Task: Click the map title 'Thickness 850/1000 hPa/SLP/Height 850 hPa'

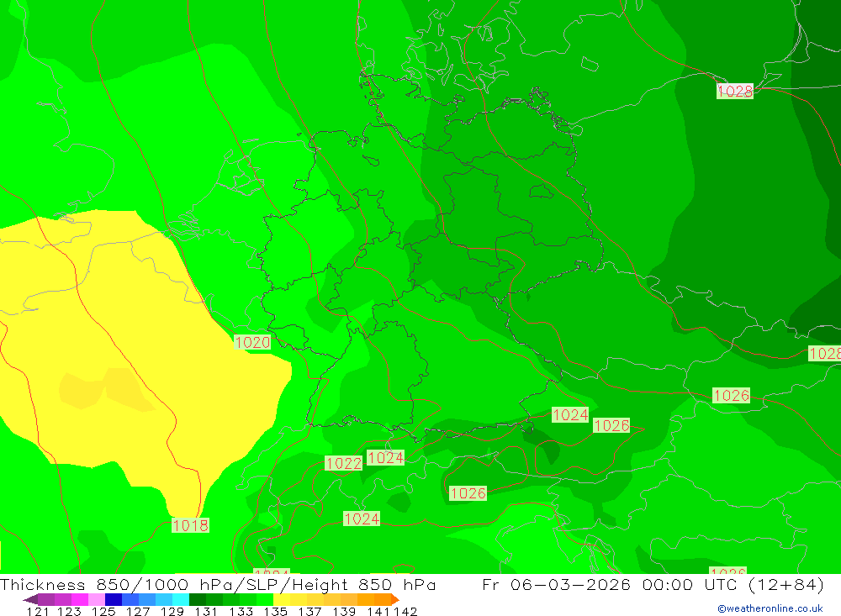Action: pos(218,584)
